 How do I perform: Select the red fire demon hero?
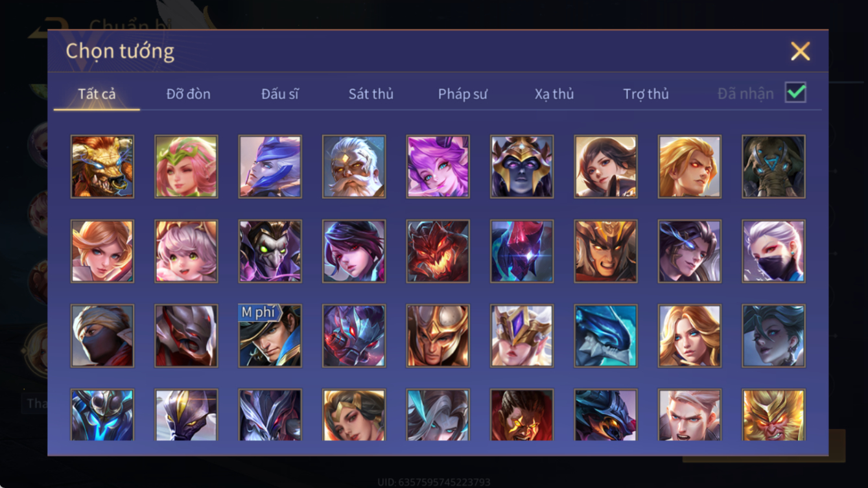(438, 251)
